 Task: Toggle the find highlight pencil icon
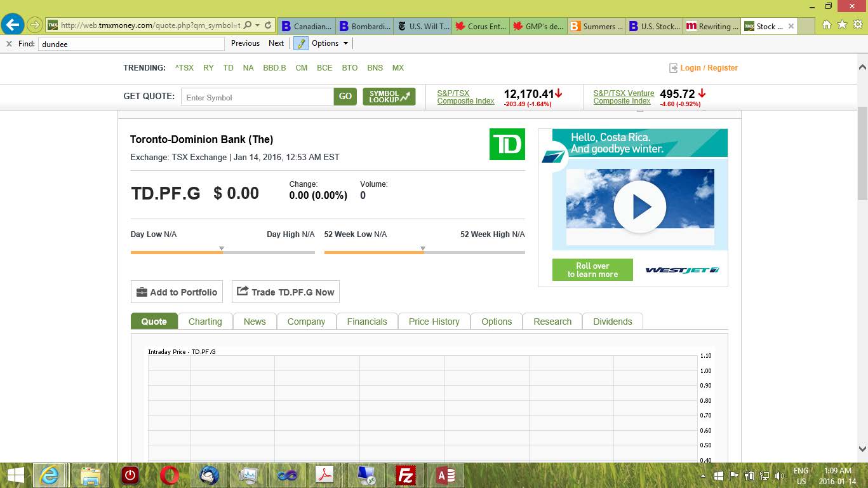300,43
